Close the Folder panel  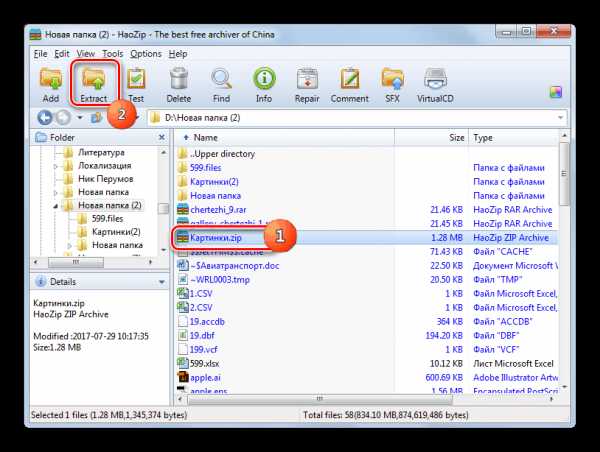162,137
